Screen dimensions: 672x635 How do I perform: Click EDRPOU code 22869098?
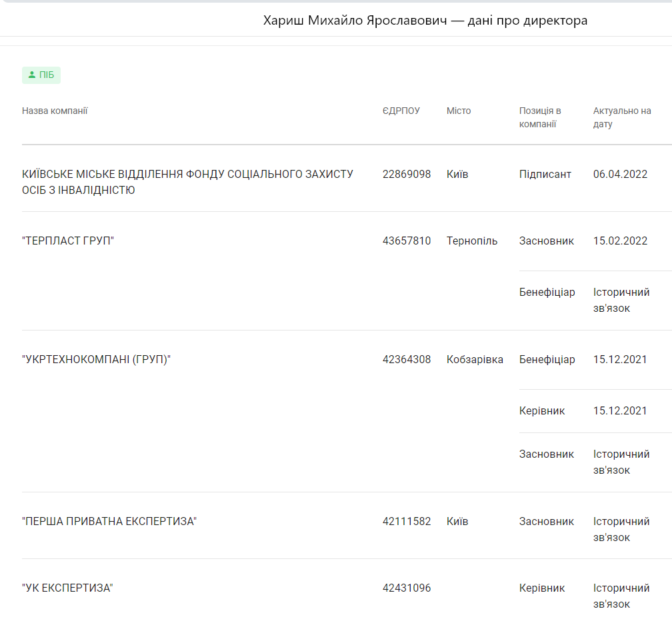407,175
